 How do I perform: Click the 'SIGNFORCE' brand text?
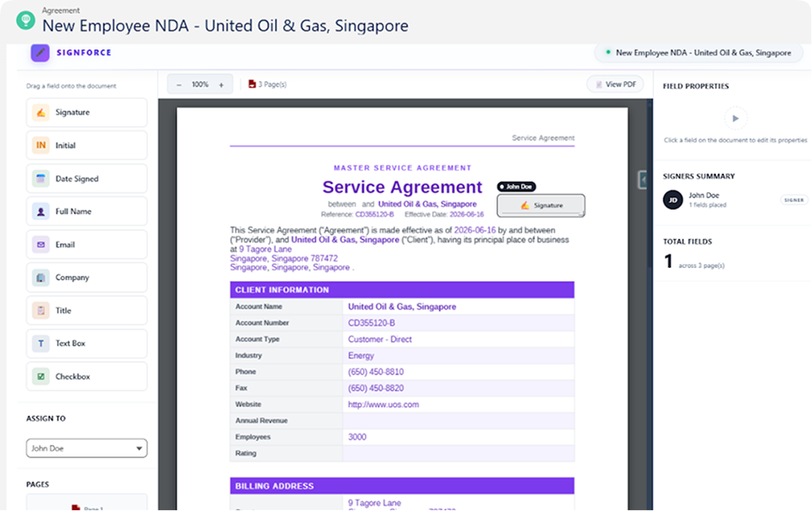[x=84, y=52]
